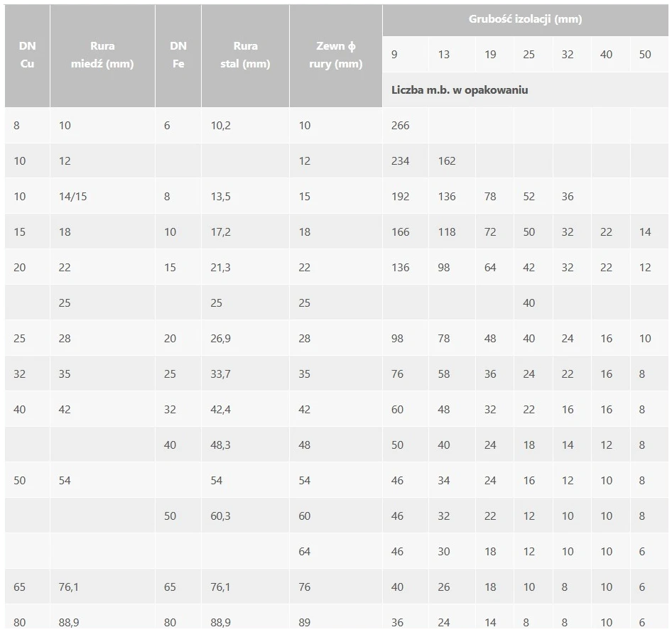Click the cell with value 266
This screenshot has height=632, width=672.
point(401,126)
